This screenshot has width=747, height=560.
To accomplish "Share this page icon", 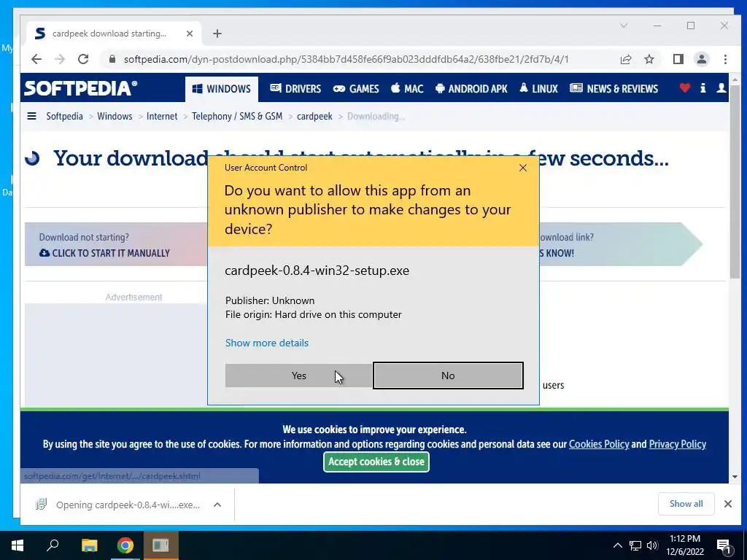I will 625,59.
